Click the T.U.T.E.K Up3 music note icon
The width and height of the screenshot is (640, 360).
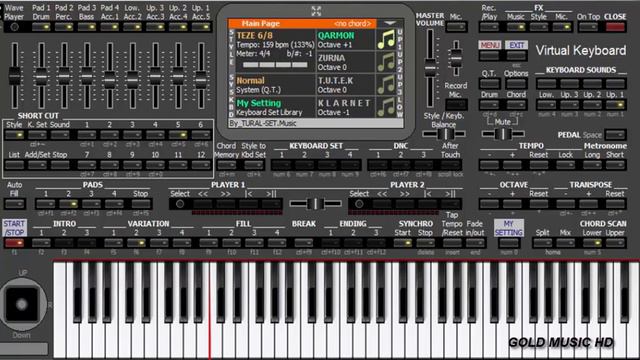tap(386, 84)
